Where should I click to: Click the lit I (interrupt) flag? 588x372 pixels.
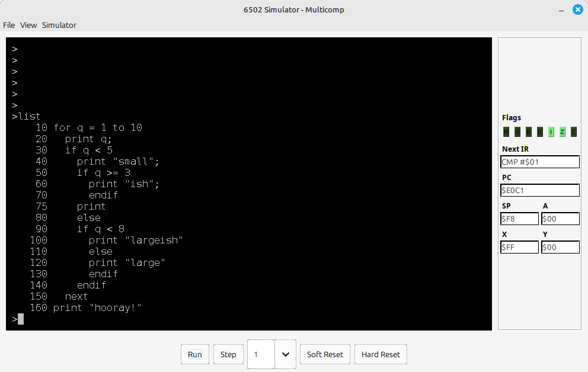pyautogui.click(x=551, y=132)
